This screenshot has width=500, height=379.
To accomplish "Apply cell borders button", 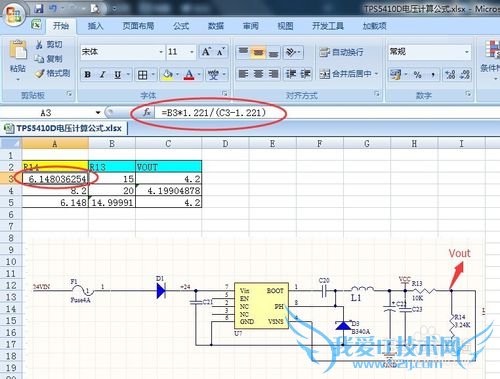I will pos(143,75).
